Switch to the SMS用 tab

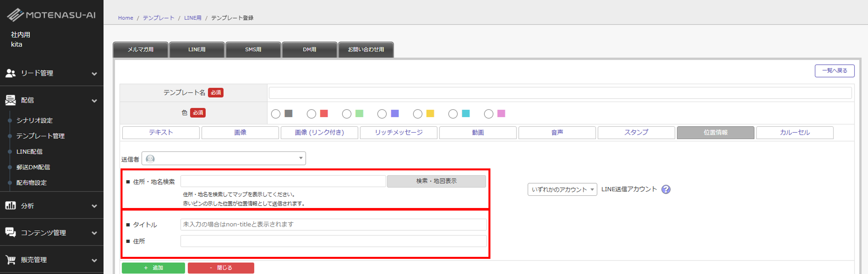click(253, 49)
